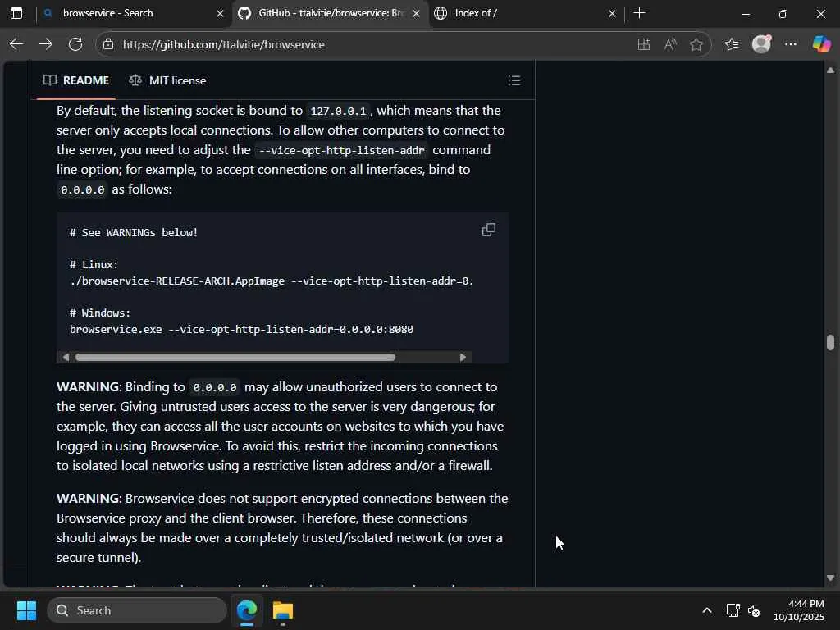This screenshot has width=840, height=630.
Task: Open Settings and more ellipsis menu
Action: tap(791, 44)
